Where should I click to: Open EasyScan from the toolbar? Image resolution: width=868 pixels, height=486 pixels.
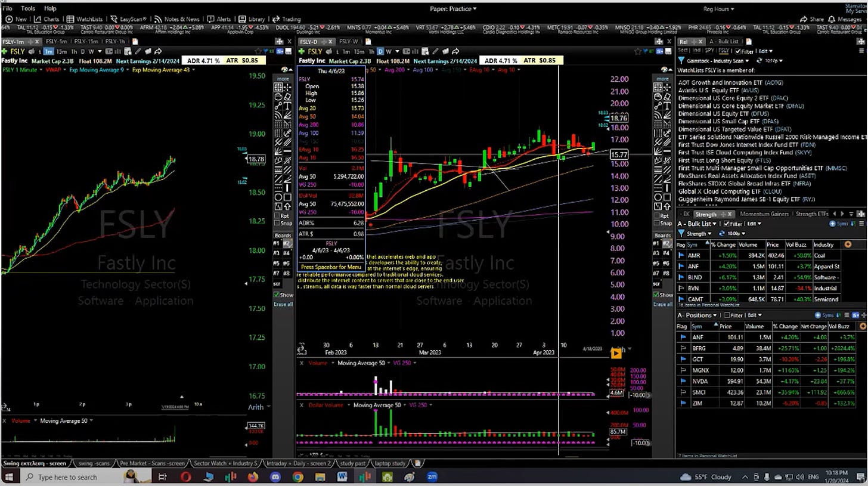tap(129, 19)
